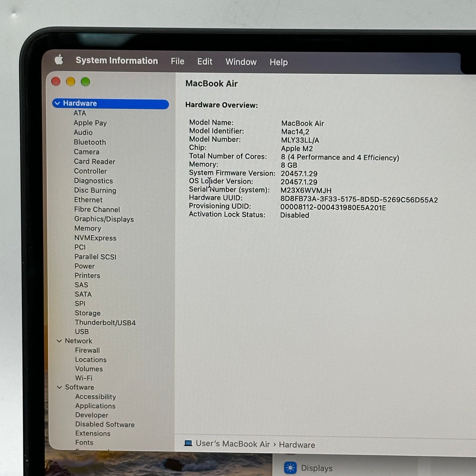Click the Model Number value MLY33LL/A
476x476 pixels.
300,140
